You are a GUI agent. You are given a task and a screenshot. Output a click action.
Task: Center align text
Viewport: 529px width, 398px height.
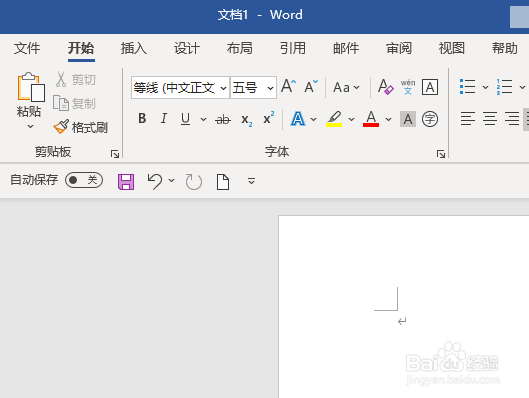coord(490,119)
